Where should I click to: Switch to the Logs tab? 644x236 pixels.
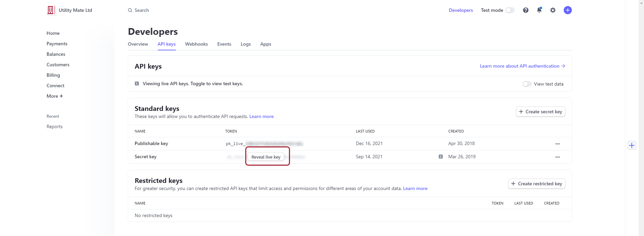tap(246, 44)
